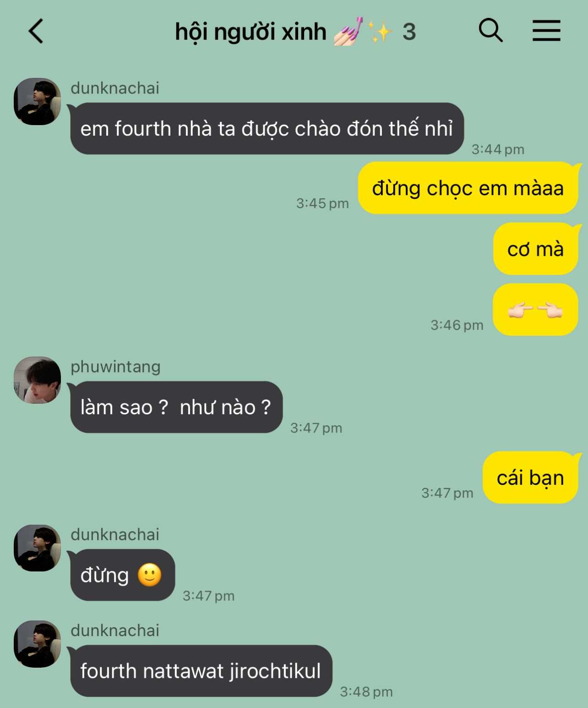The width and height of the screenshot is (588, 708).
Task: Tap the member count "3" in the header
Action: (409, 32)
